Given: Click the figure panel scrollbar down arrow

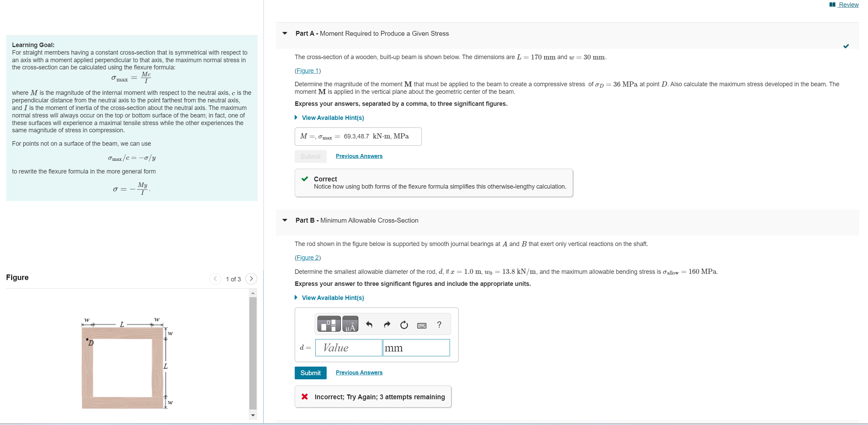Looking at the screenshot, I should tap(253, 415).
